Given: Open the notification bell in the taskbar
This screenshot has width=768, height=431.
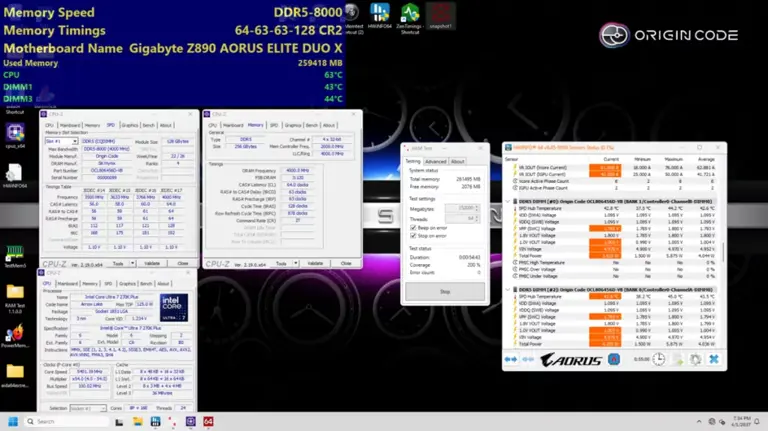Looking at the screenshot, I should [x=757, y=422].
